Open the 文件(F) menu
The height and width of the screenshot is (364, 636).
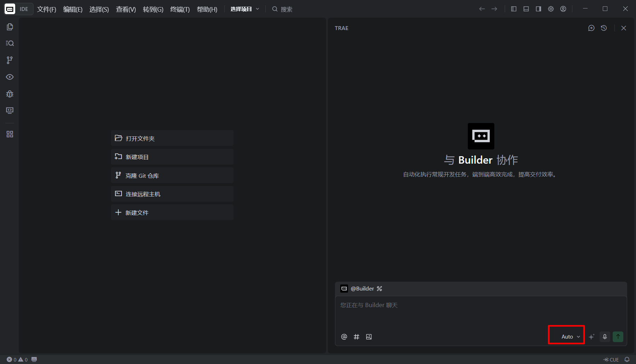point(47,9)
